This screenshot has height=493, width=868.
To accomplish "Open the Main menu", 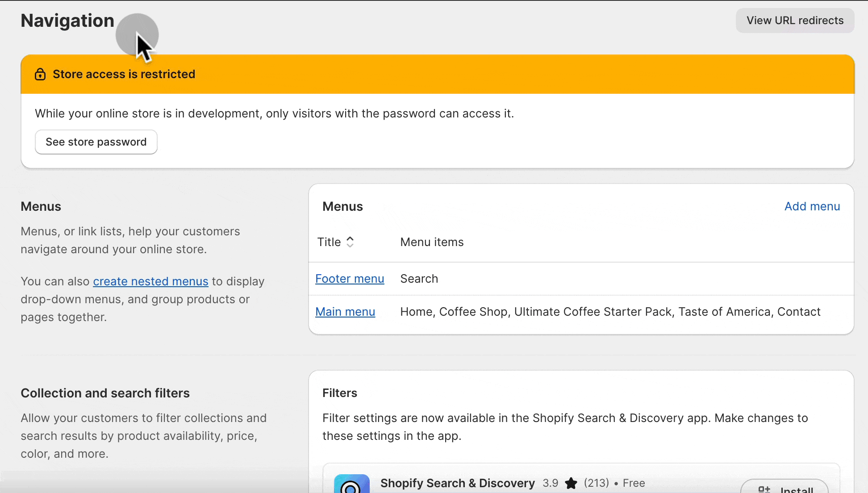I will [345, 312].
